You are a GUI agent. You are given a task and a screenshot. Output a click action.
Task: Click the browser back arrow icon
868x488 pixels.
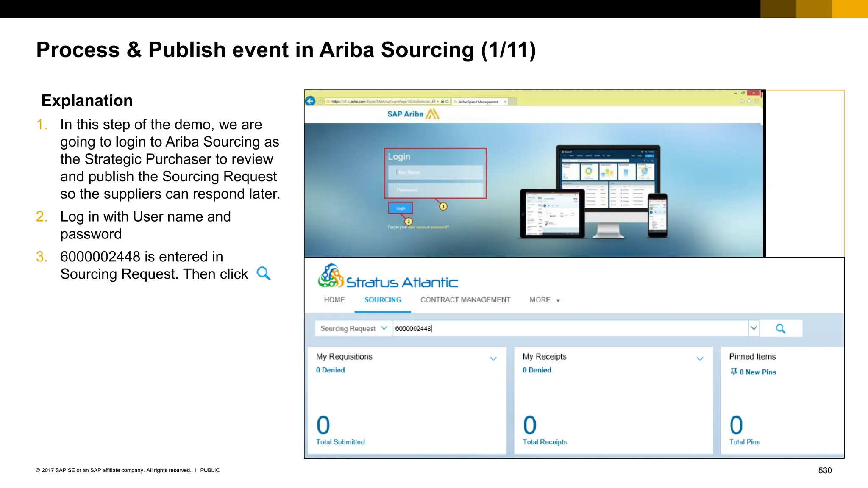(310, 101)
